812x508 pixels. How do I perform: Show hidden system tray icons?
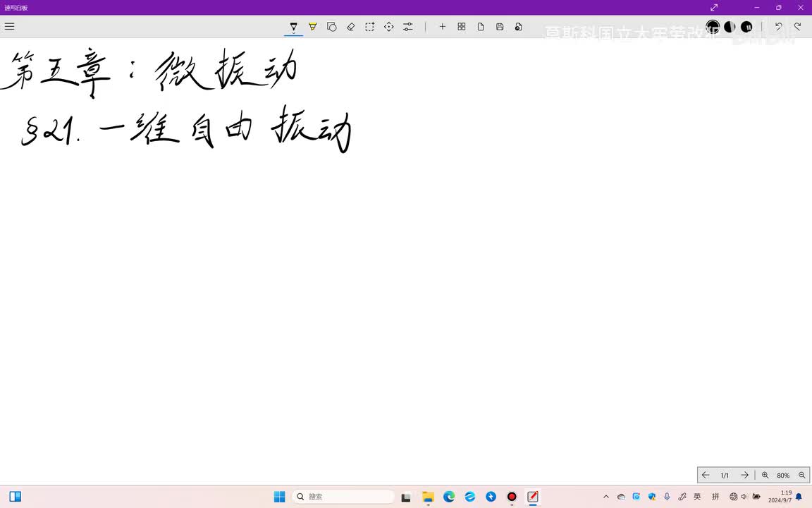(x=606, y=497)
